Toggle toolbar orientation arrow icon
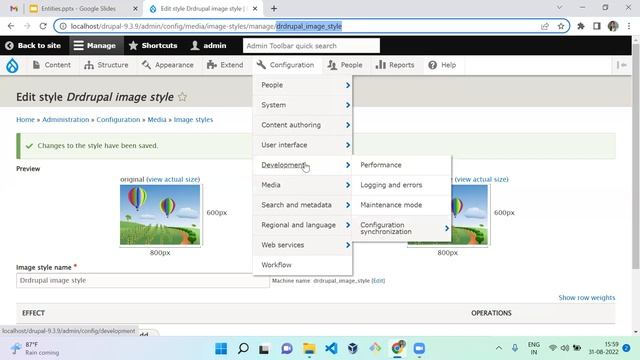 [x=622, y=65]
